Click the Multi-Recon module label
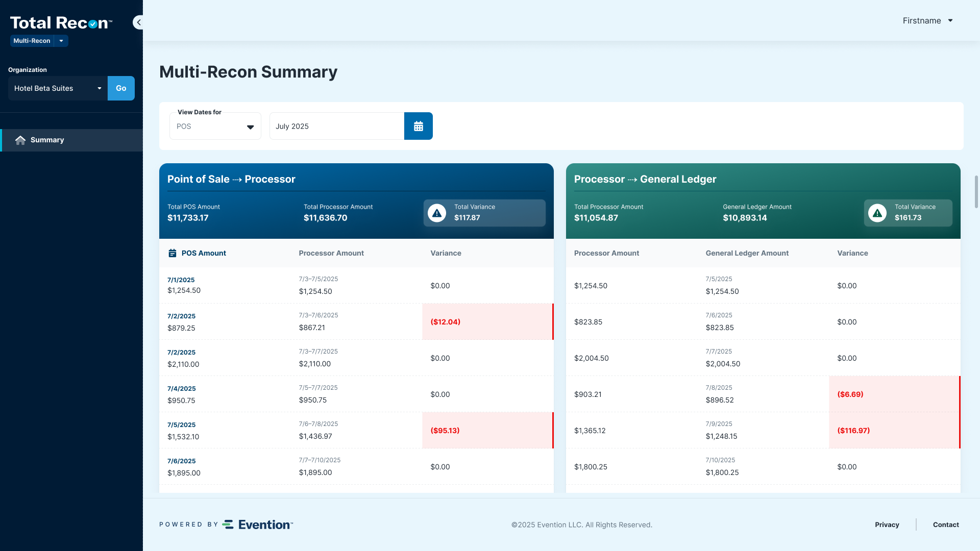This screenshot has height=551, width=980. tap(32, 41)
